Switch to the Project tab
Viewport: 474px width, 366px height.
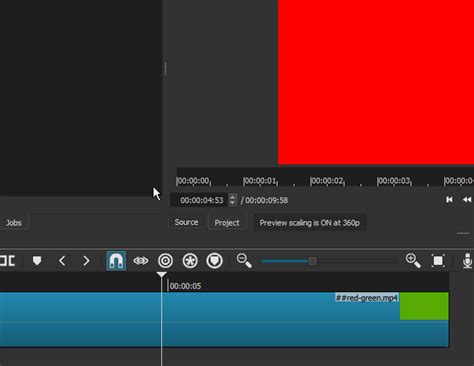[x=227, y=223]
